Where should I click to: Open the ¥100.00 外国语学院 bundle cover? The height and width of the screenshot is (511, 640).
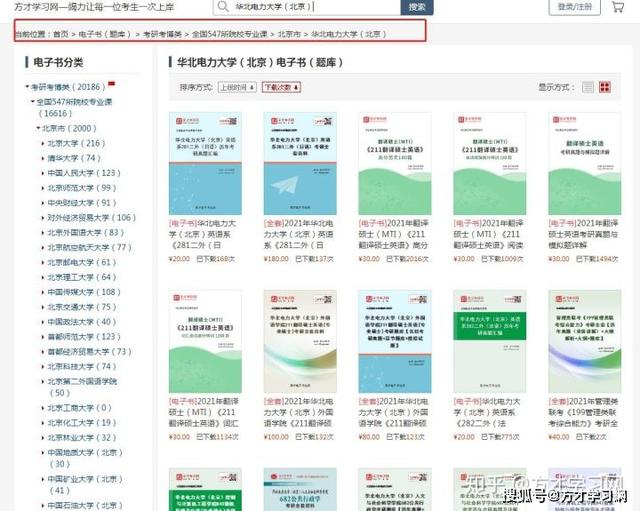click(x=300, y=341)
